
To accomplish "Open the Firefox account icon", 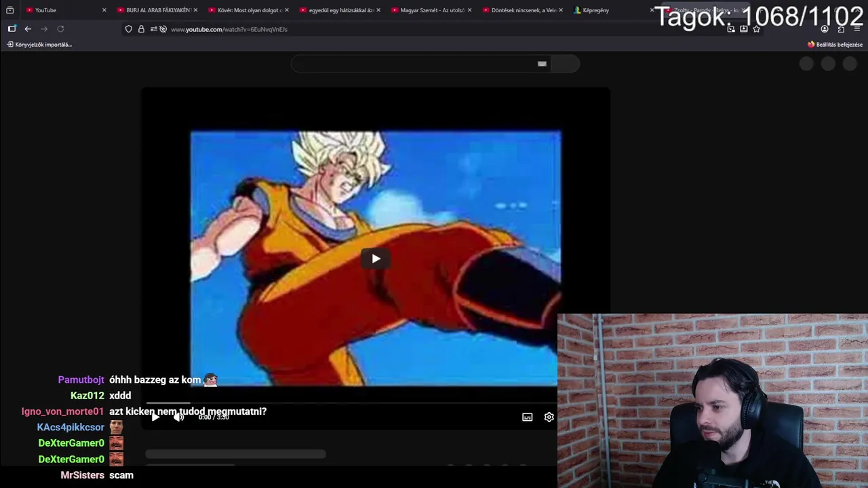I will tap(825, 29).
